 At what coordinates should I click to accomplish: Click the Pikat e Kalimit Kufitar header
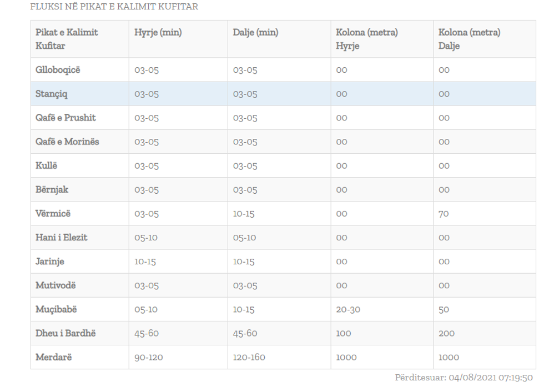[x=67, y=39]
